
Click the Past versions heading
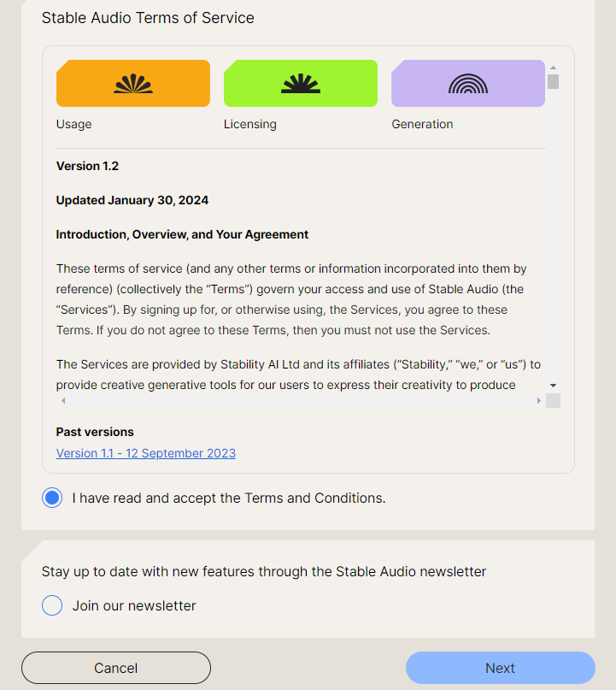pos(95,432)
